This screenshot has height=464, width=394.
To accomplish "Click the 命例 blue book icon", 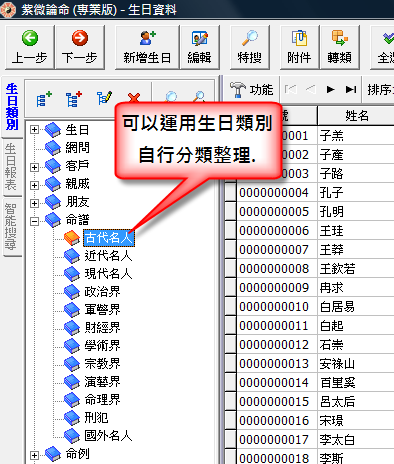I will [x=53, y=454].
